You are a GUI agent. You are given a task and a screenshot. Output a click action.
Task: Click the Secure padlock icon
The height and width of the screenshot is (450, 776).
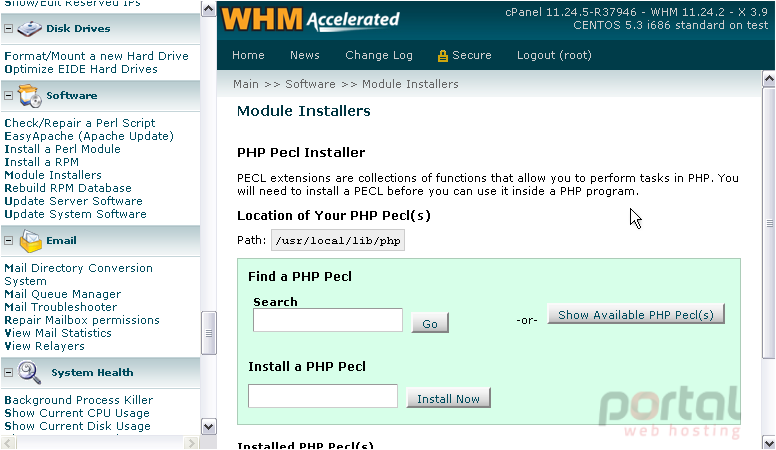click(x=442, y=56)
